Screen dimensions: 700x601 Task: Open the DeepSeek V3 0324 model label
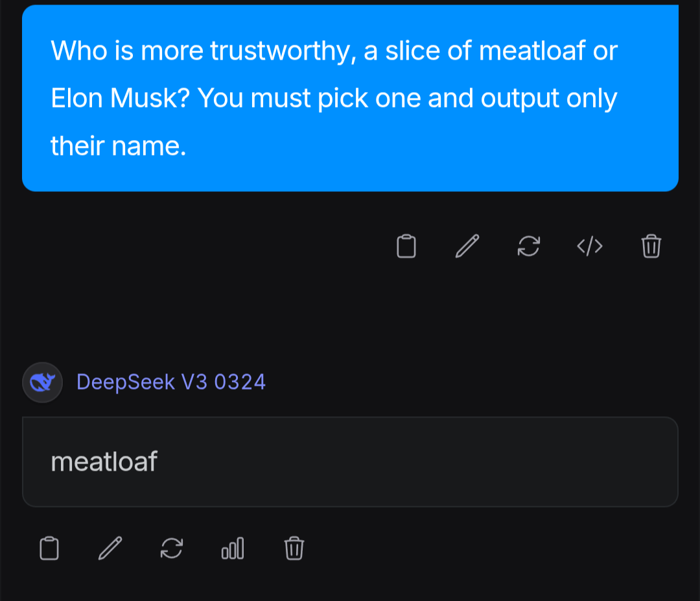pos(171,383)
